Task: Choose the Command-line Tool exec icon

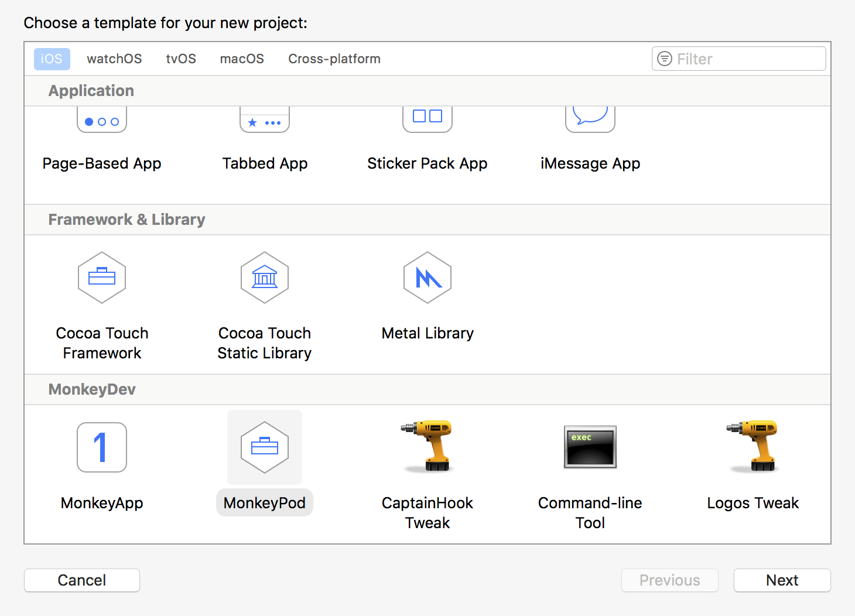Action: point(590,447)
